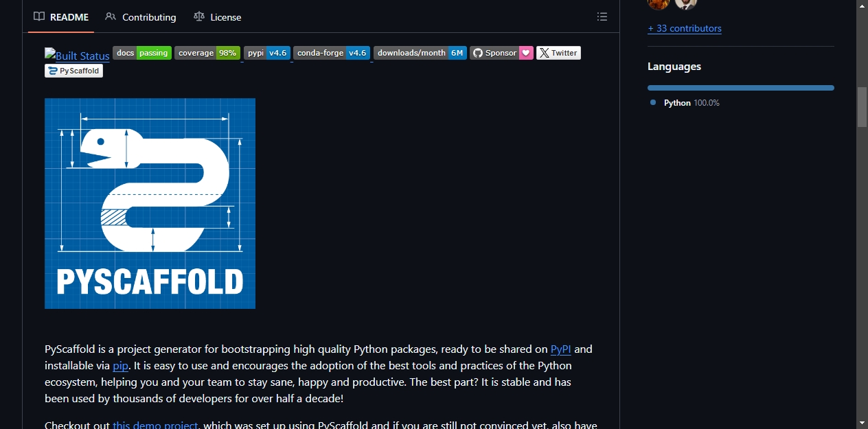Click the pink heart on Sponsor badge
868x429 pixels.
coord(526,53)
